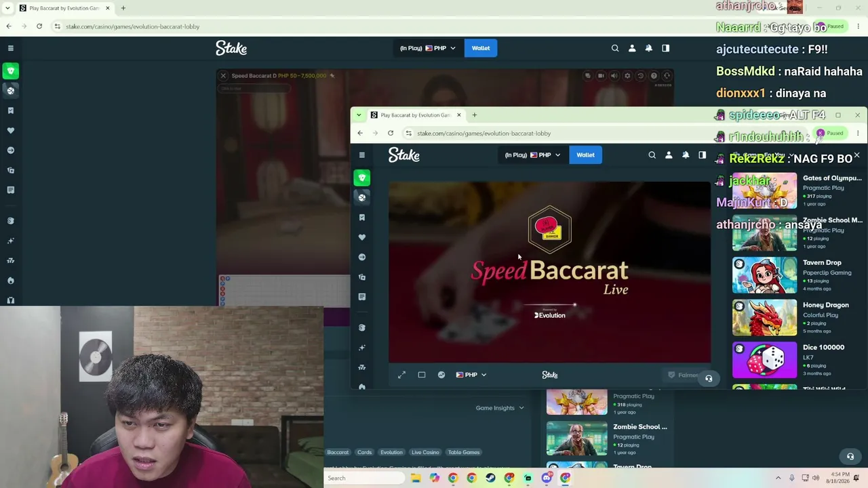The height and width of the screenshot is (488, 868).
Task: Open hamburger menu in the front Stake window
Action: pyautogui.click(x=362, y=155)
